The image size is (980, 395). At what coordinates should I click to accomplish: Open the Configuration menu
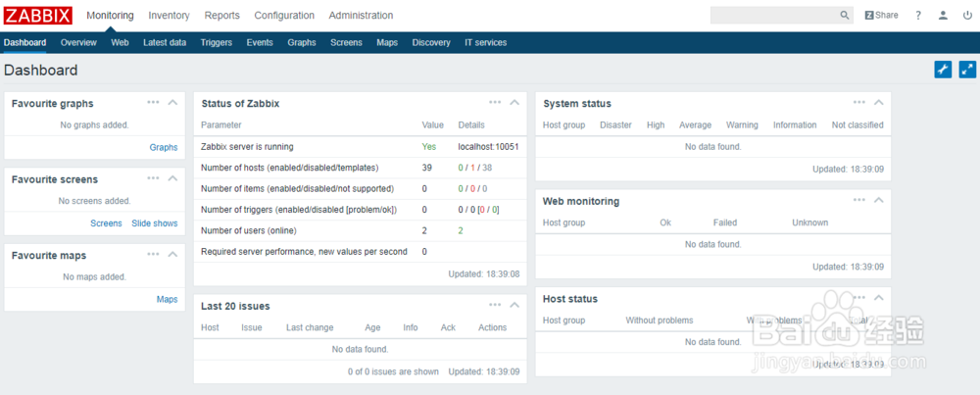[x=284, y=16]
